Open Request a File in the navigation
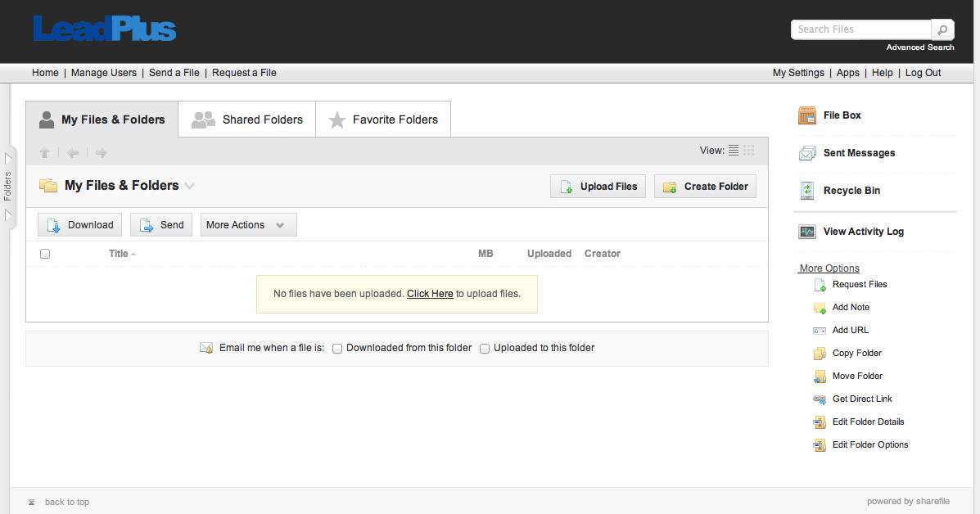 (x=244, y=73)
